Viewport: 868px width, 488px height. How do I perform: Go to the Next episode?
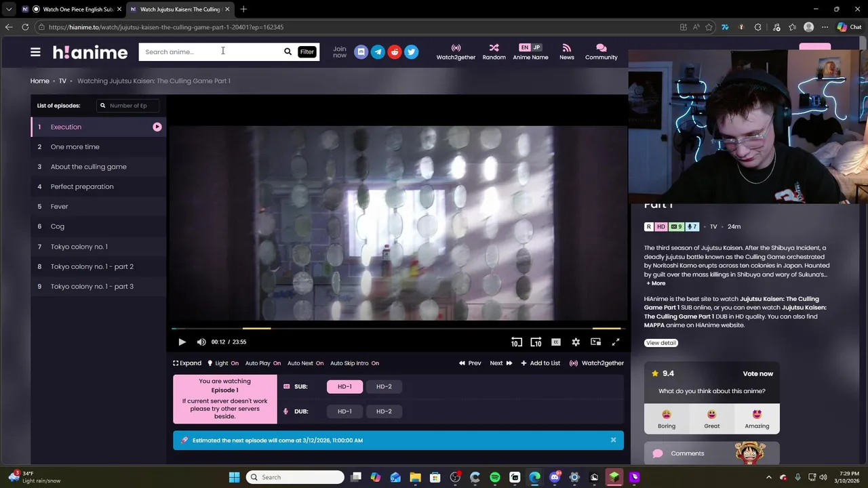pyautogui.click(x=501, y=363)
